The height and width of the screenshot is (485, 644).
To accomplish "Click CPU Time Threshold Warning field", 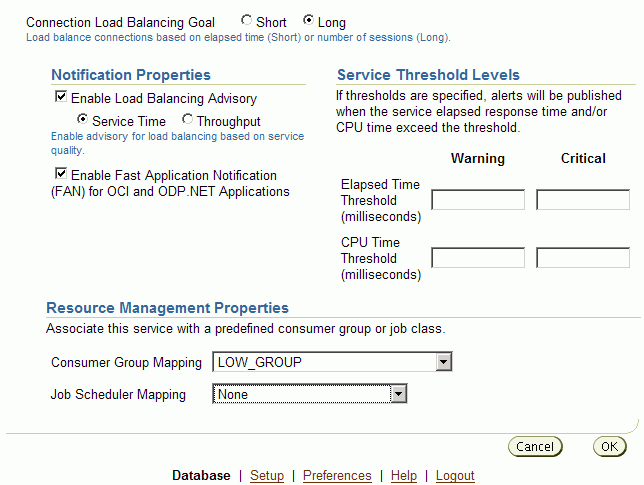I will 477,258.
